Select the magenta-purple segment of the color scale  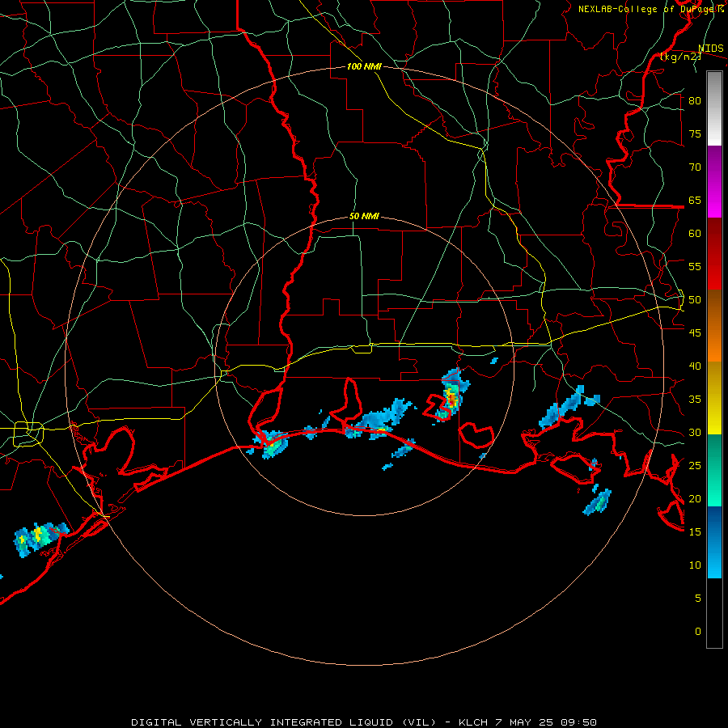(714, 182)
